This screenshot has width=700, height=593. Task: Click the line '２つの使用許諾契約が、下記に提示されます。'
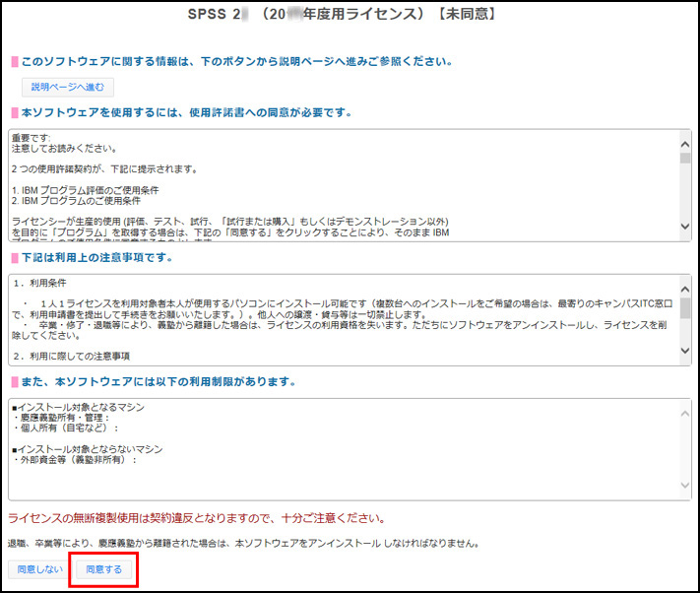click(x=104, y=169)
